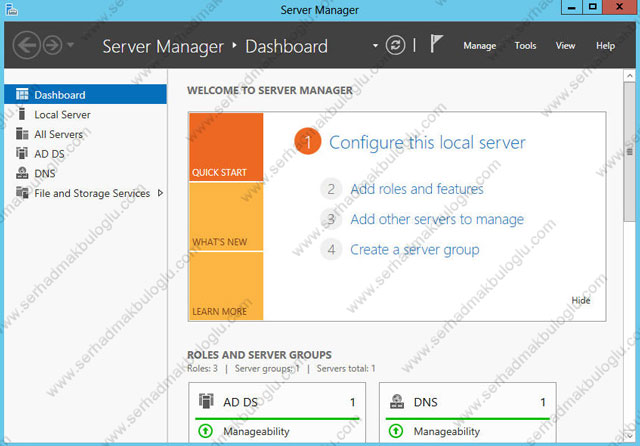Click AD DS Manageability status icon
This screenshot has width=640, height=446.
pyautogui.click(x=206, y=431)
